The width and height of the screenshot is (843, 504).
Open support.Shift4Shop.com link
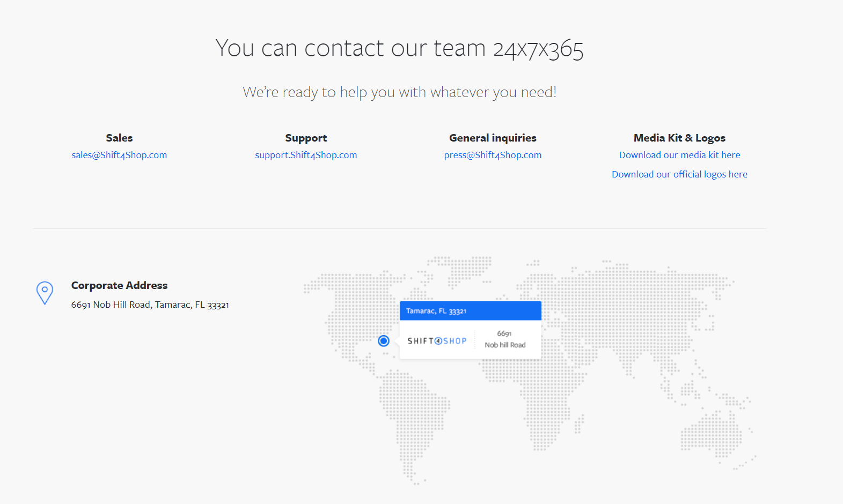pos(306,155)
